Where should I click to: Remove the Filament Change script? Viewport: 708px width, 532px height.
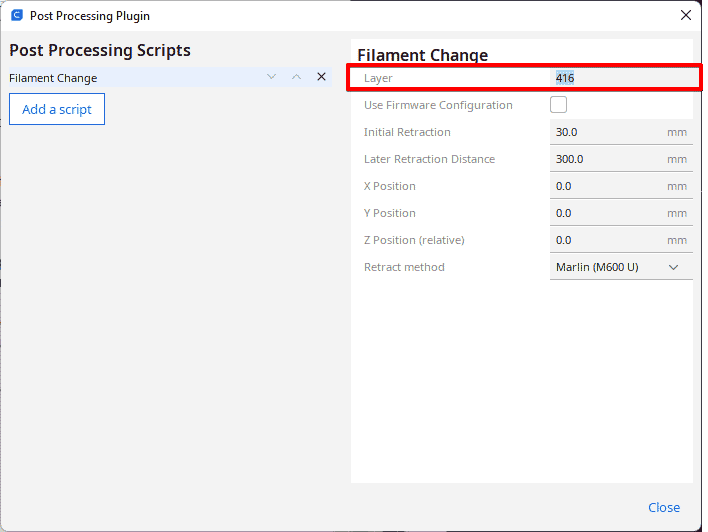[321, 77]
